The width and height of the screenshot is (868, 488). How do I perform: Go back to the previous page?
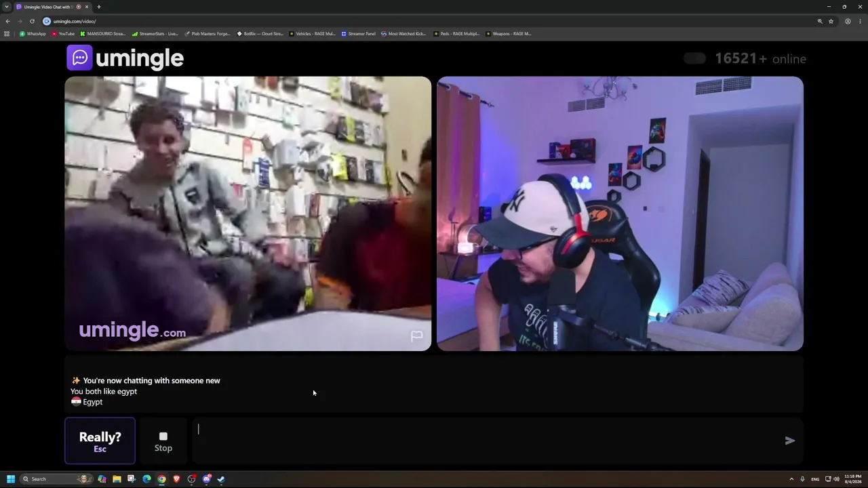(x=7, y=21)
